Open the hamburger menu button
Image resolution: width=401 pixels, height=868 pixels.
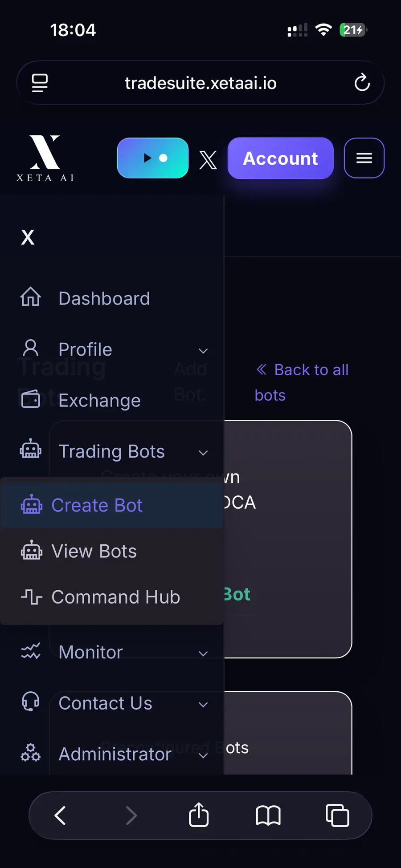[x=364, y=158]
